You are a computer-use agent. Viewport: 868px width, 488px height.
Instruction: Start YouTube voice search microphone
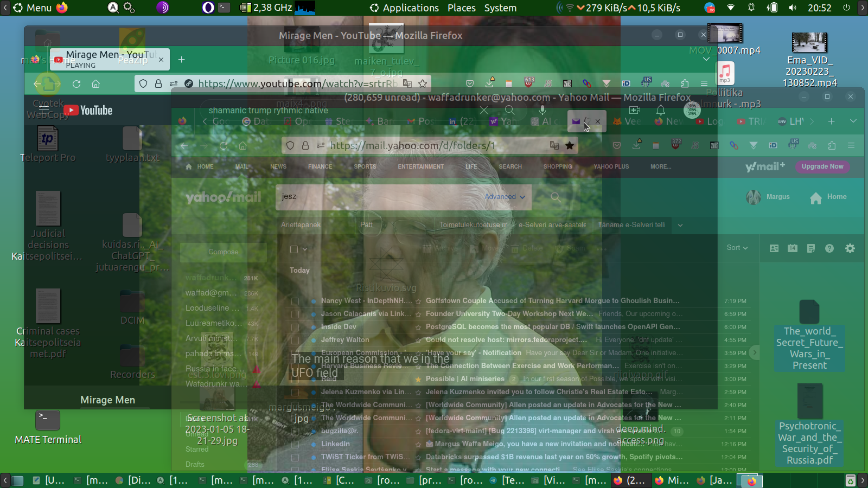pyautogui.click(x=542, y=111)
